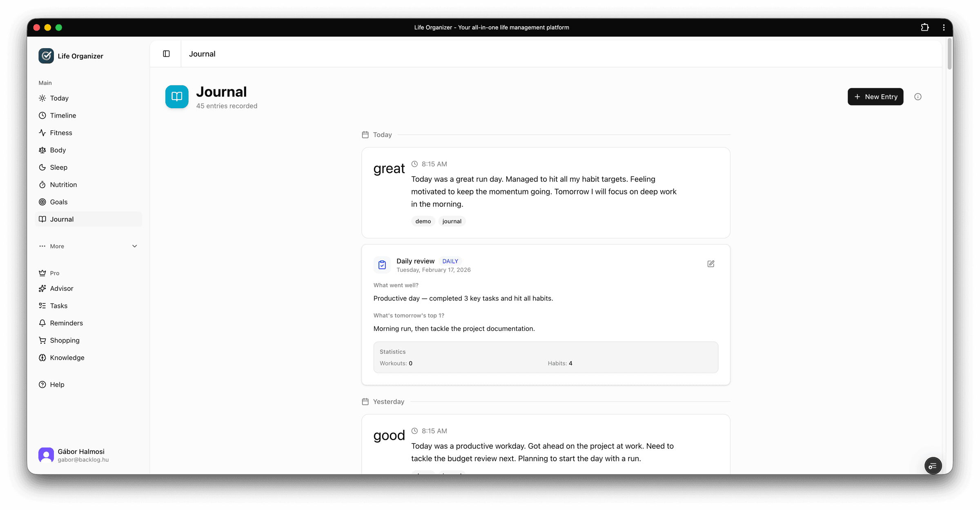Click the Fitness activity icon
980x510 pixels.
click(x=42, y=132)
